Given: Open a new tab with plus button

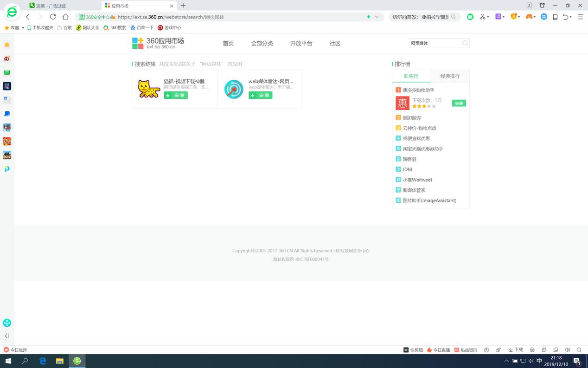Looking at the screenshot, I should click(x=183, y=6).
